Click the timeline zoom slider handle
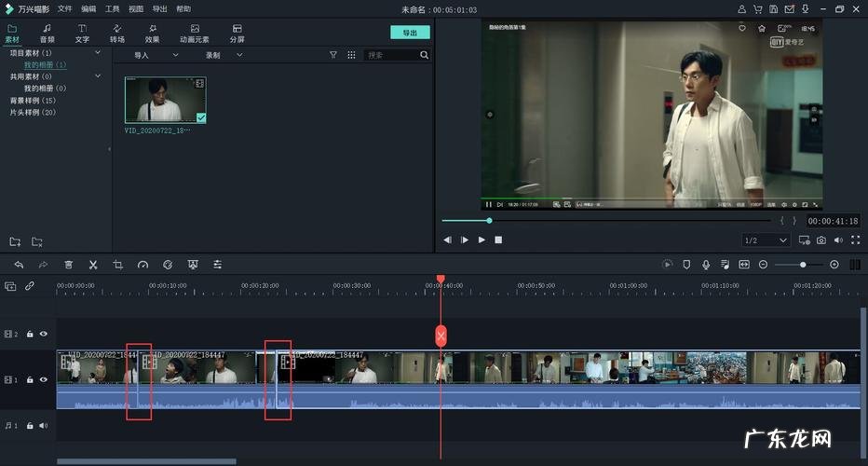868x466 pixels. [x=803, y=265]
